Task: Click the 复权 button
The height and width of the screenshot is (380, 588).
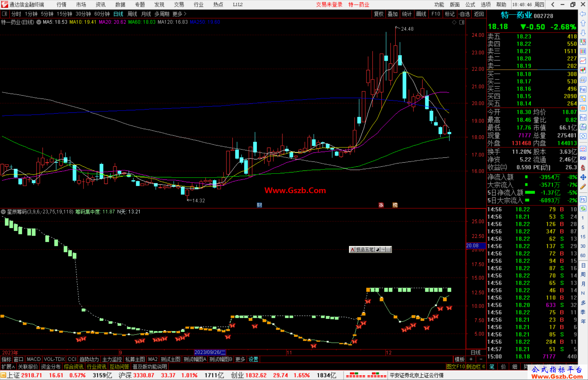Action: click(x=379, y=14)
